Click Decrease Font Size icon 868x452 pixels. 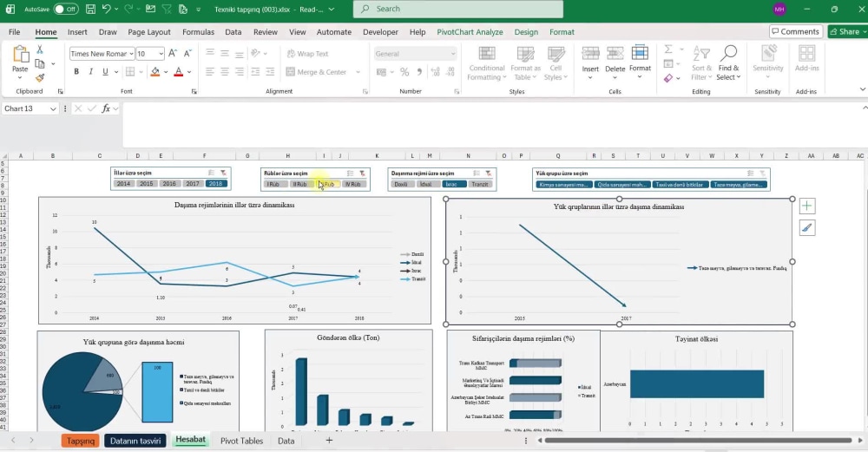pos(187,54)
